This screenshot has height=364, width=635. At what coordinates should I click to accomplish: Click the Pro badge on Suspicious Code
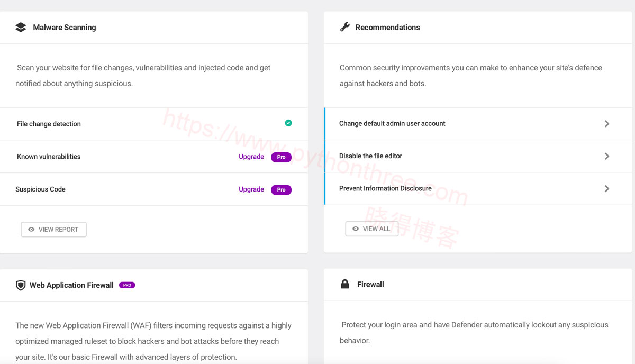coord(281,190)
